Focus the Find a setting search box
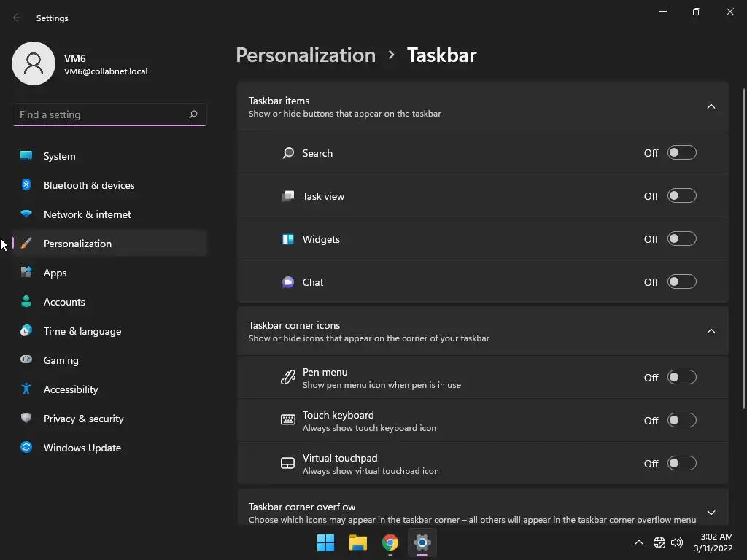The width and height of the screenshot is (747, 560). pyautogui.click(x=101, y=114)
